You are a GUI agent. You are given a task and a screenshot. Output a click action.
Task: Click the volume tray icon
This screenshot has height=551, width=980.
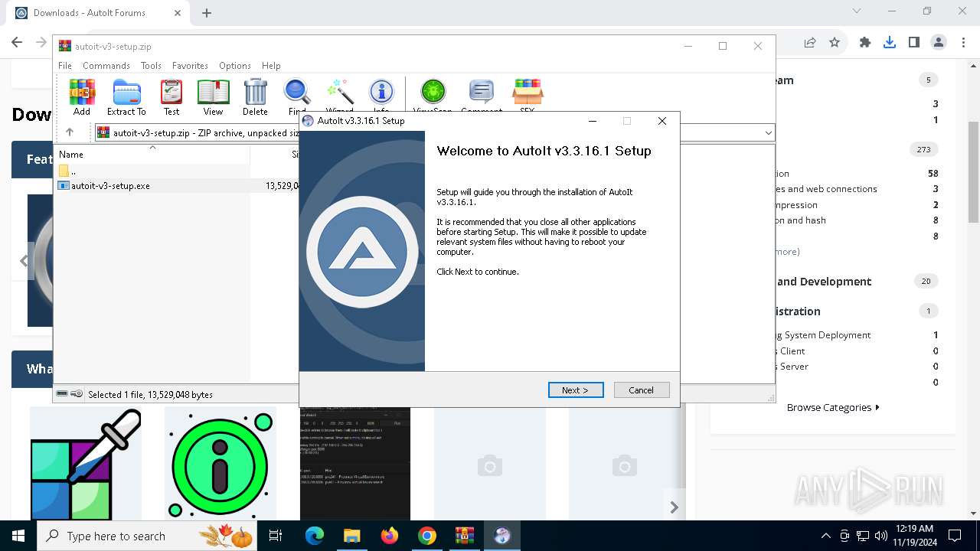pyautogui.click(x=881, y=536)
